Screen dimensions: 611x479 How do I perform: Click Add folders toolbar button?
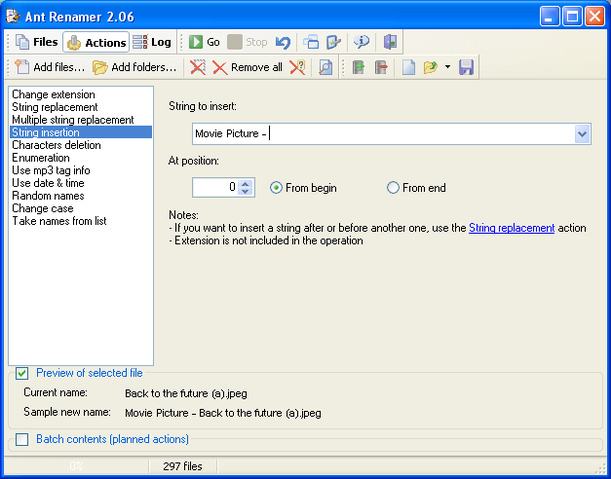tap(134, 67)
